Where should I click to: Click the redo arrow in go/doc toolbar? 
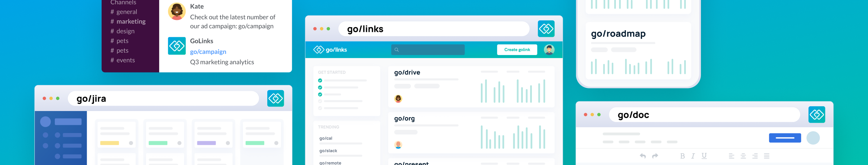655,156
